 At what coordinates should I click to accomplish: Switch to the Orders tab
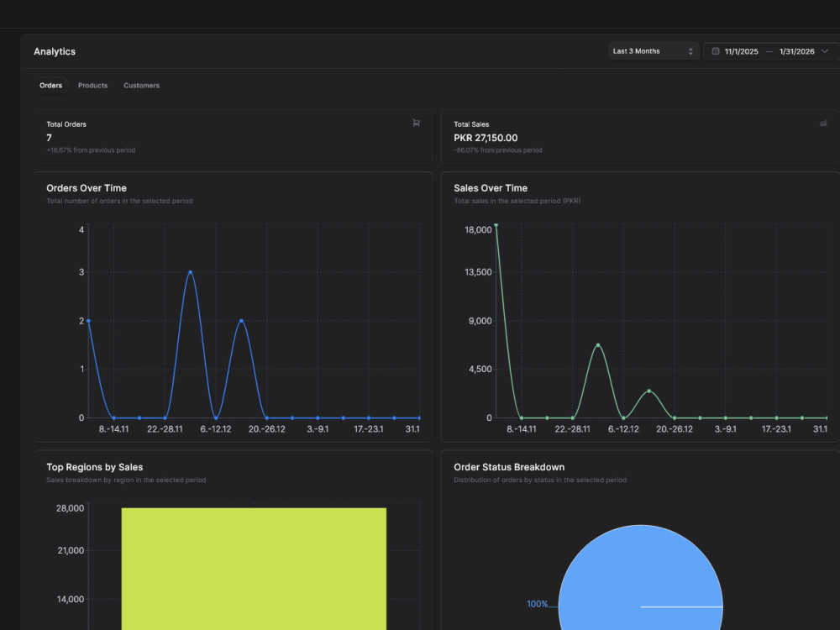coord(51,85)
